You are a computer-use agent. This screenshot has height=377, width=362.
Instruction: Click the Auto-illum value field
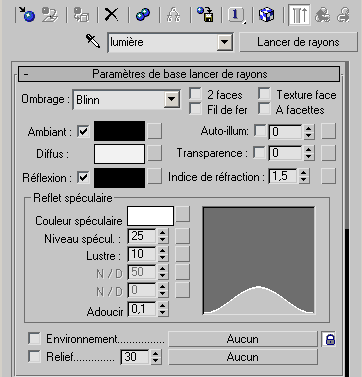tap(286, 132)
